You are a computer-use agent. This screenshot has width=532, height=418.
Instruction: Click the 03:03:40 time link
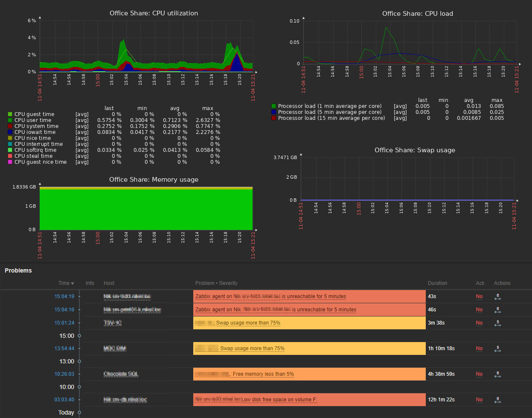64,400
